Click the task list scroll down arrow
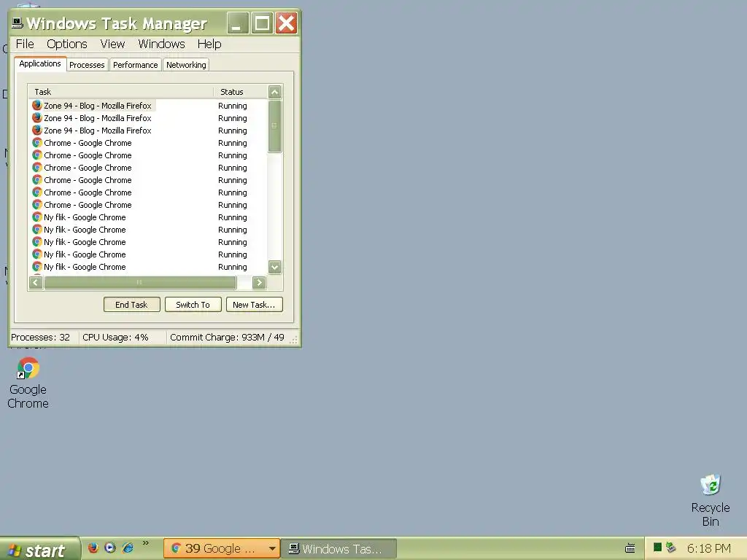Screen dimensions: 747x560 [x=275, y=267]
